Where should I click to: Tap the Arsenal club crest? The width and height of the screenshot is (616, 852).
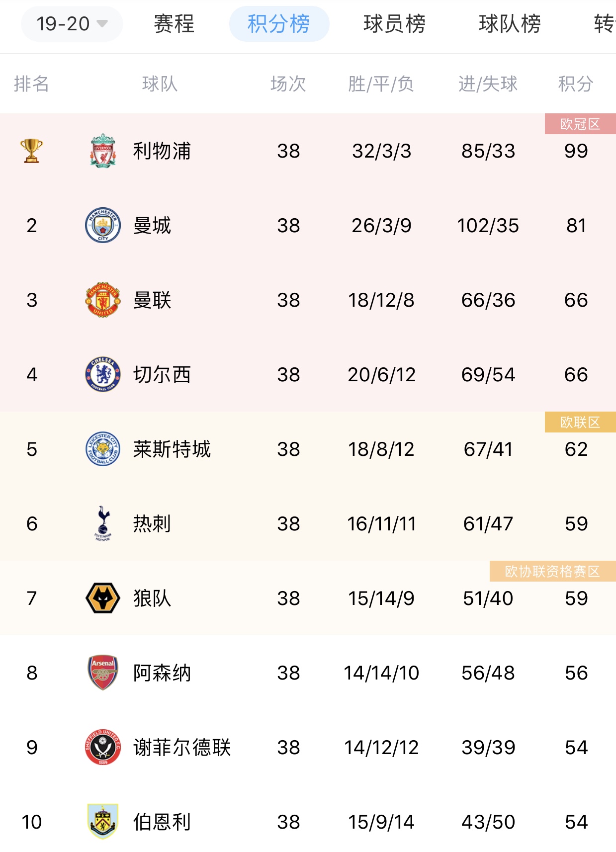coord(103,673)
